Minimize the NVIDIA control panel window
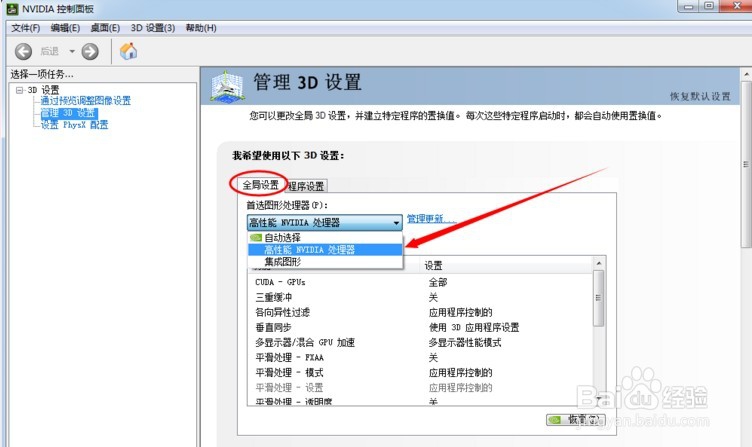752x447 pixels. pos(688,6)
